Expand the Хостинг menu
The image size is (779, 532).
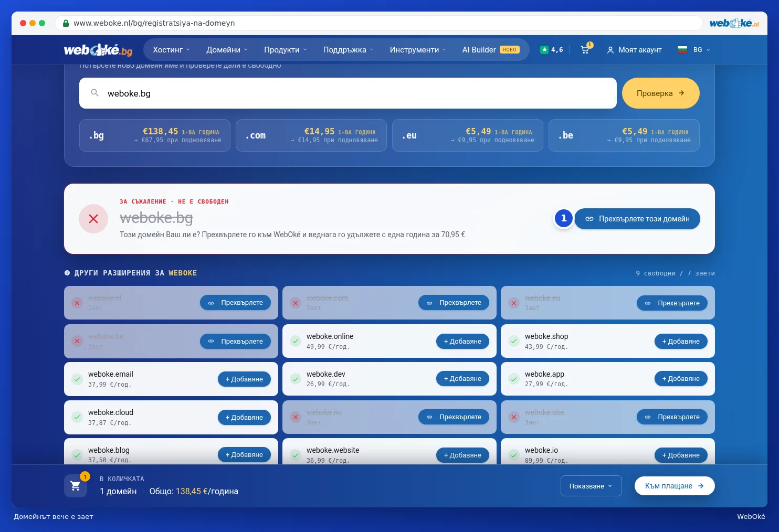pos(171,50)
